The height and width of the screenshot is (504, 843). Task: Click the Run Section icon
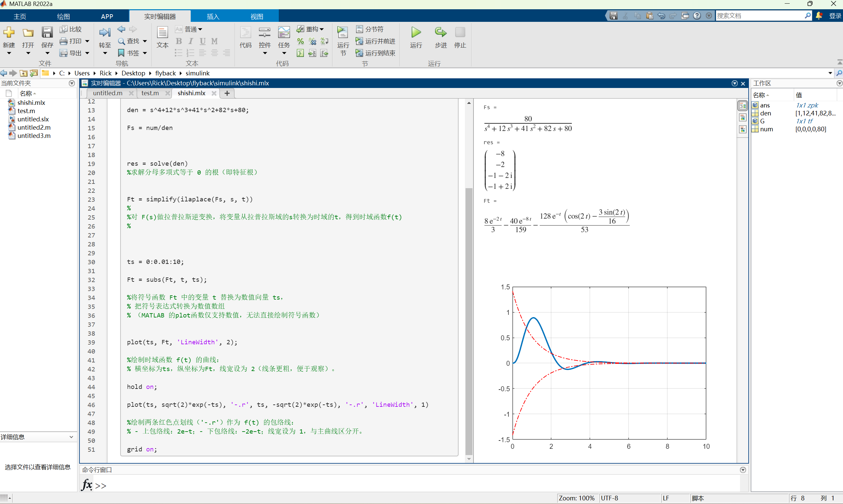coord(343,33)
